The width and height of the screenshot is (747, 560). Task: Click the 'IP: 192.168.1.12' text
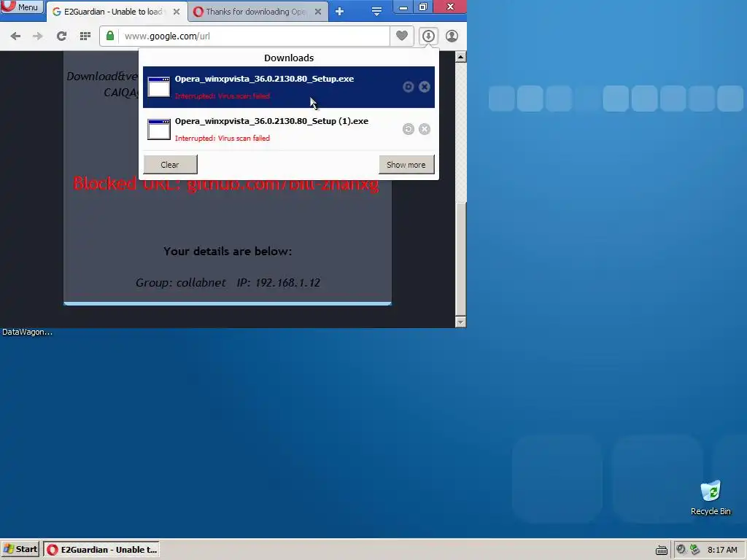coord(278,283)
